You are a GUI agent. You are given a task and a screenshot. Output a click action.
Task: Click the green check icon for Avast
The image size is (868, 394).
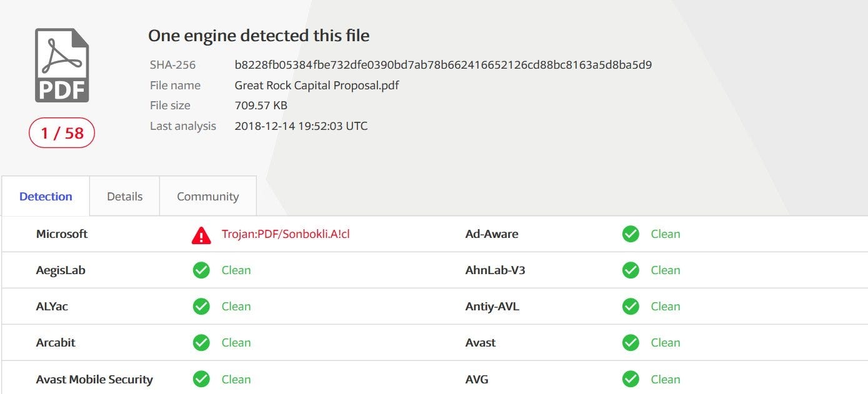point(631,343)
